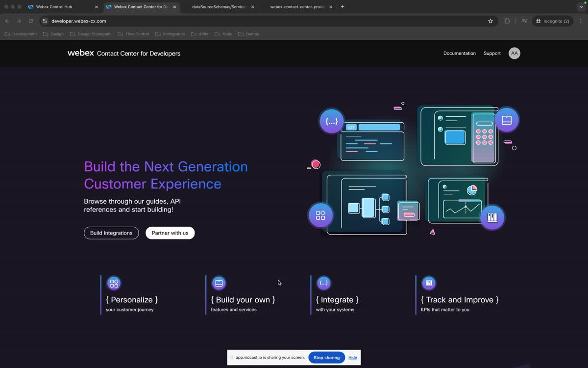Screen dimensions: 588x368
Task: Click the Build Integrations button
Action: [x=111, y=233]
